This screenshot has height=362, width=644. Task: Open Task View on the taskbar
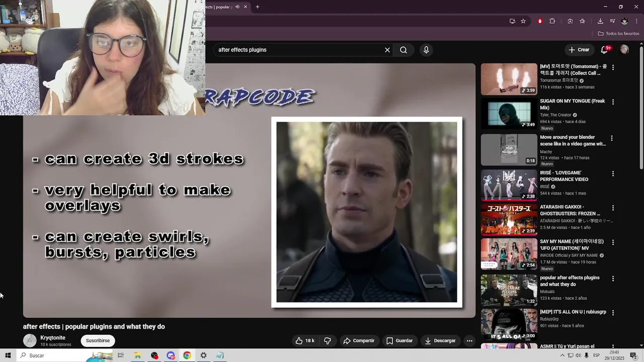[x=121, y=355]
